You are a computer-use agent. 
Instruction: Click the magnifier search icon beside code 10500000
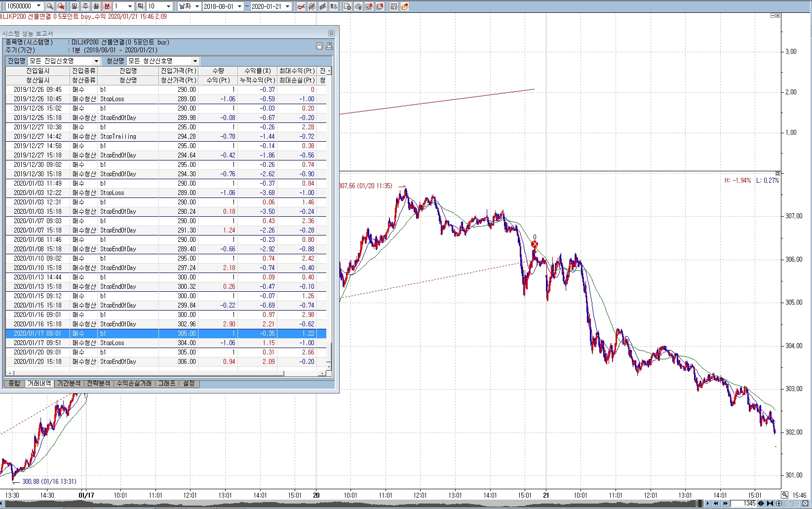(49, 6)
